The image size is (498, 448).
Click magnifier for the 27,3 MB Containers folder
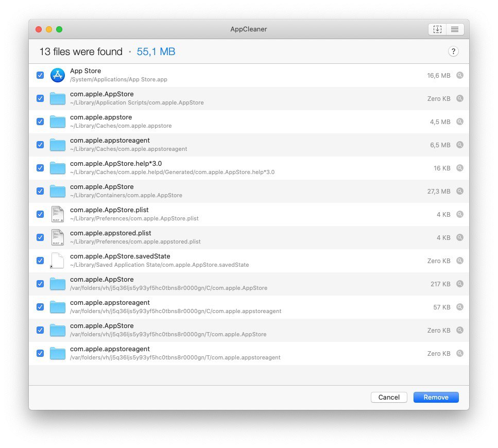459,191
